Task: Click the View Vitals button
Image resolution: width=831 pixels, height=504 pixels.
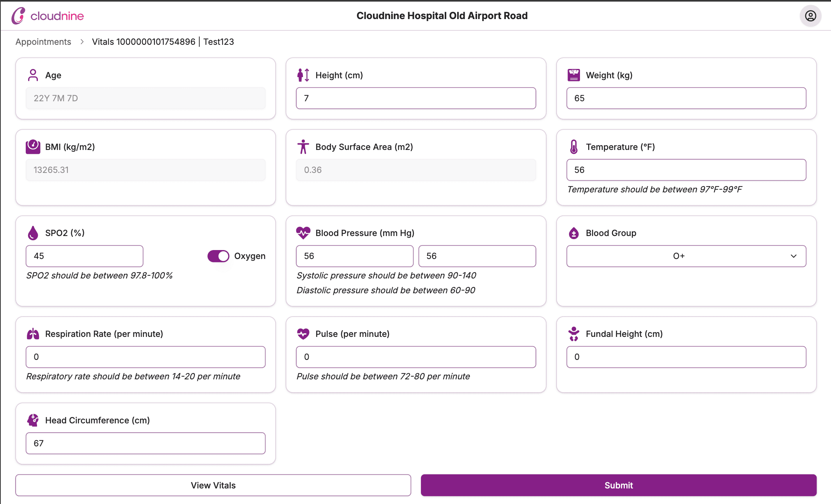Action: point(213,485)
